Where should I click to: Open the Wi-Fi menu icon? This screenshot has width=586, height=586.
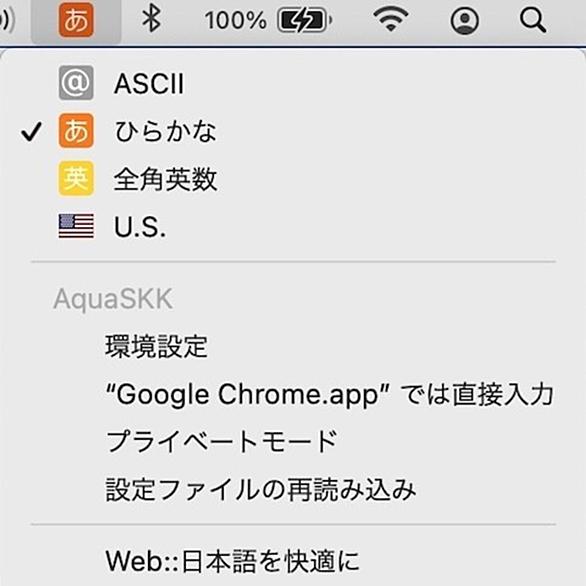391,19
